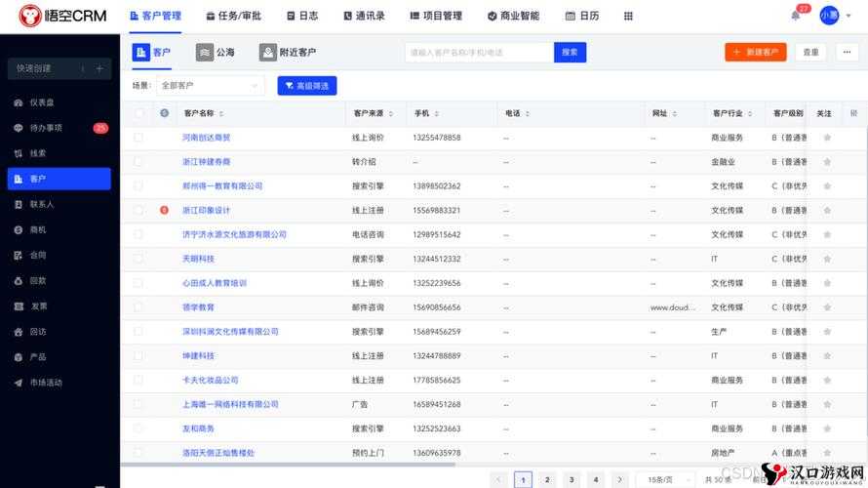The height and width of the screenshot is (488, 868).
Task: Check the 心田成人教育培训 row checkbox
Action: [x=138, y=283]
